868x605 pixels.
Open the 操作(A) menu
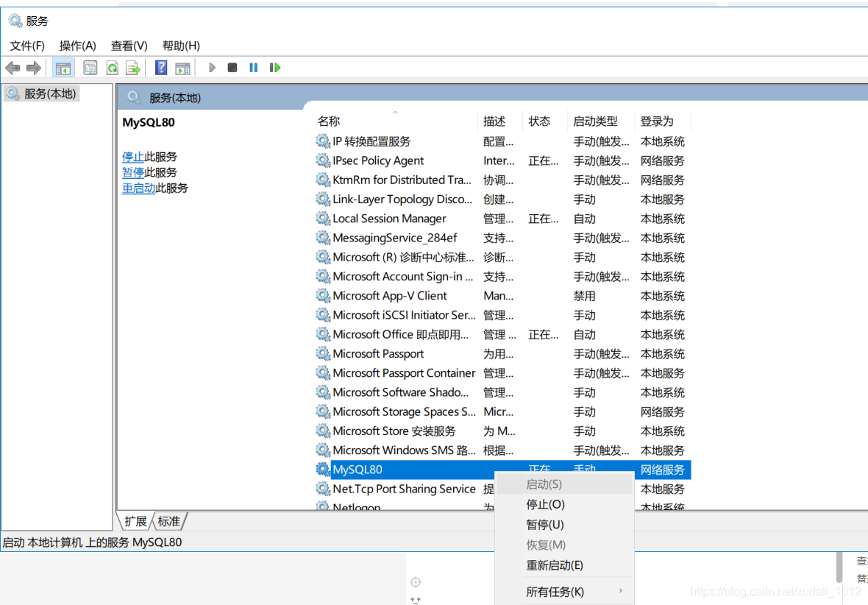(x=77, y=45)
